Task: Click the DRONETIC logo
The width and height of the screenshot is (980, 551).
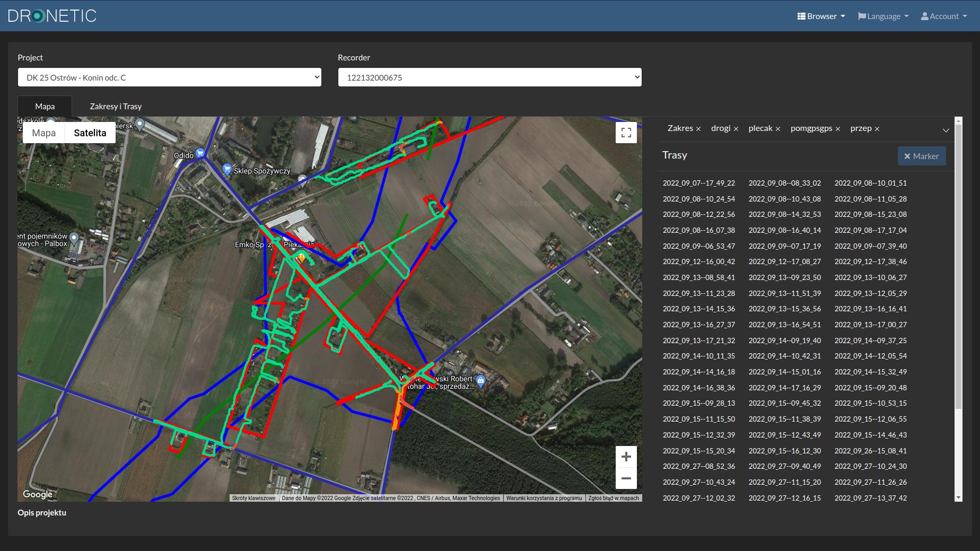Action: coord(52,16)
